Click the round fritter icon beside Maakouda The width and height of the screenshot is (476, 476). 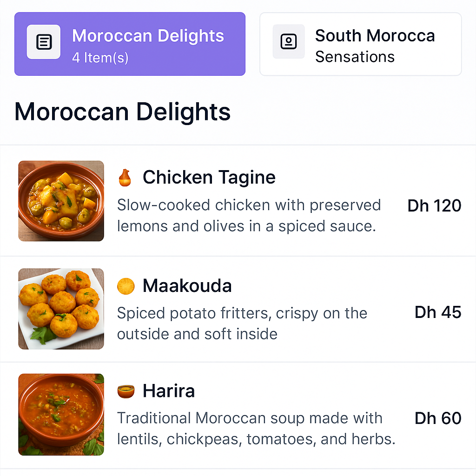(126, 286)
